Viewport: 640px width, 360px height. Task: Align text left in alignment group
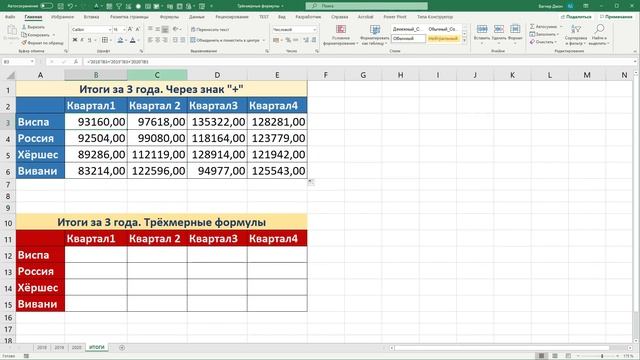150,40
